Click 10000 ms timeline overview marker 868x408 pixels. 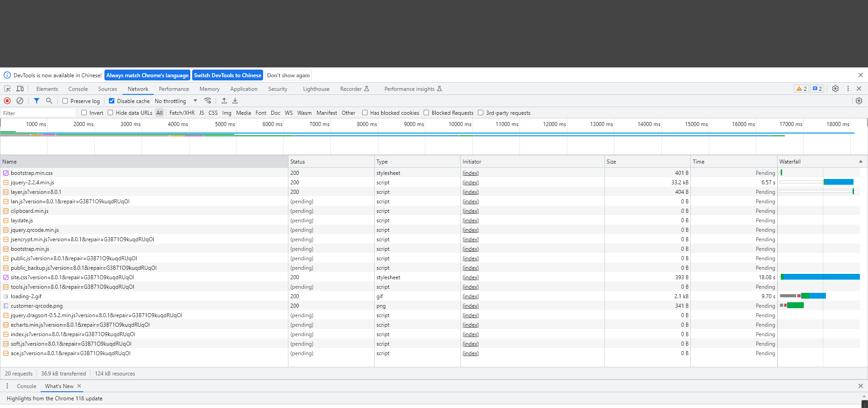coord(460,124)
